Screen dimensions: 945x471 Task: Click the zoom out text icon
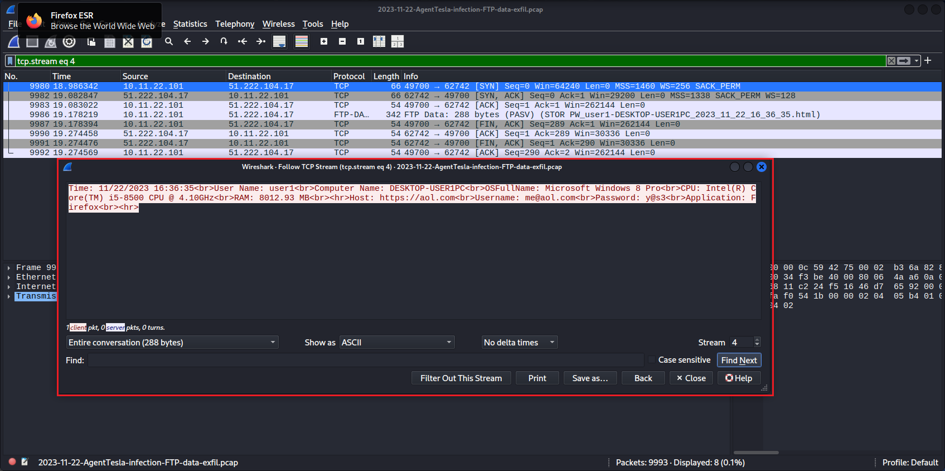coord(342,42)
